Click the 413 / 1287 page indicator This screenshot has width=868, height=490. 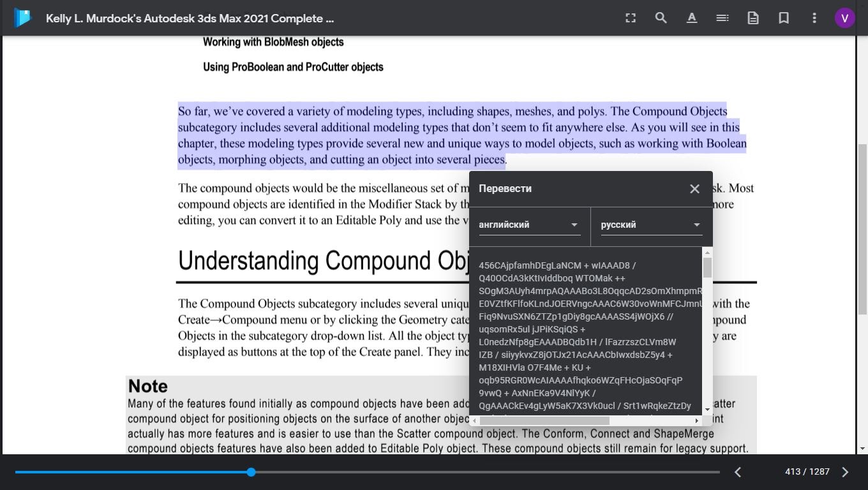(807, 472)
